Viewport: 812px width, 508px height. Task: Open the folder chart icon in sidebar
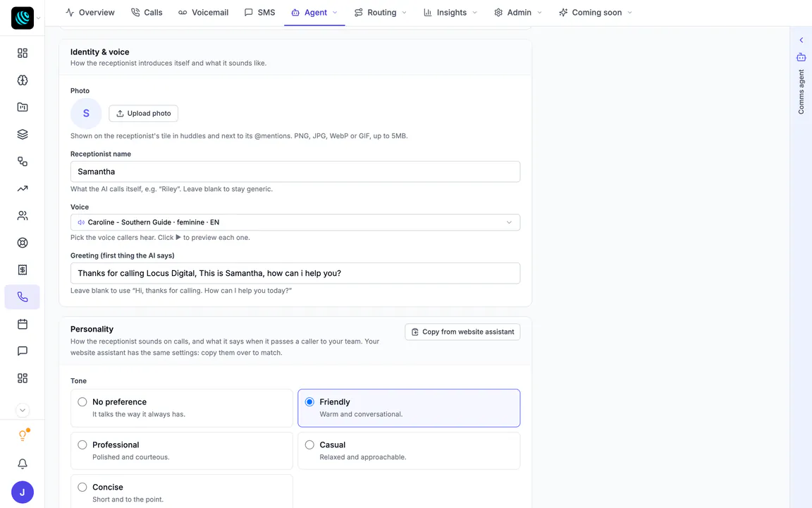tap(23, 107)
